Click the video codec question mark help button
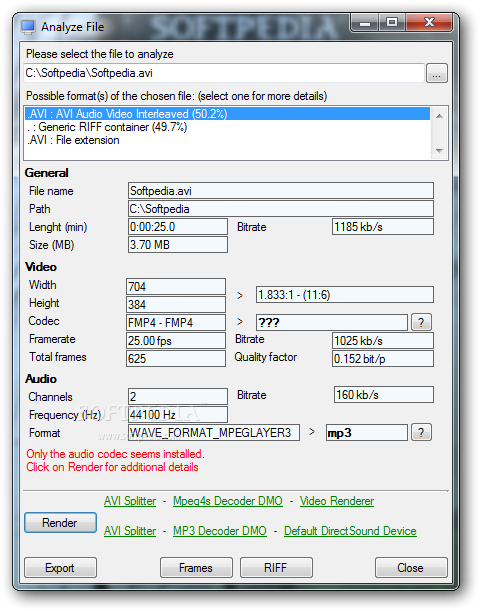 421,322
